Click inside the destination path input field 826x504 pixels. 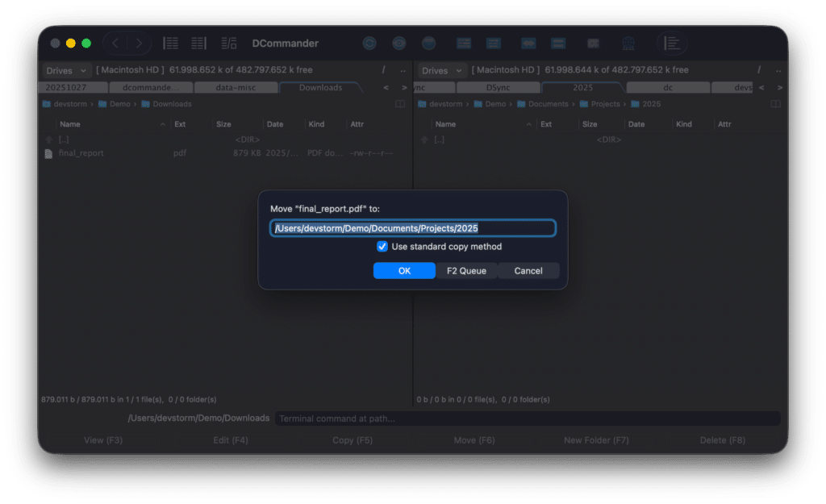pos(413,228)
